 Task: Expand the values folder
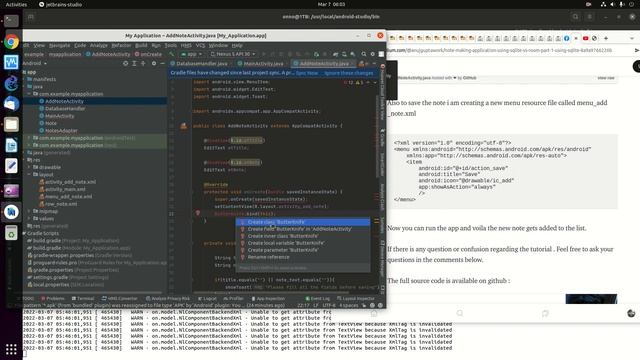click(x=29, y=219)
